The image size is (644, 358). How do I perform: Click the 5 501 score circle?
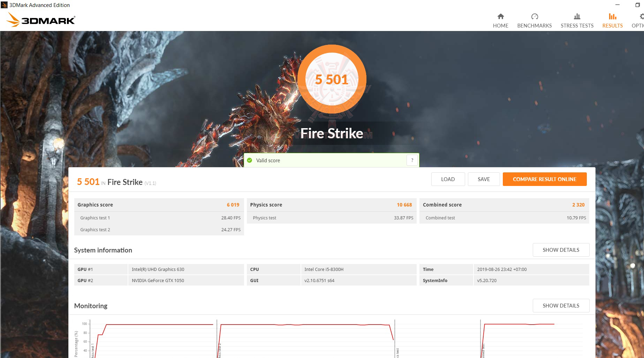pyautogui.click(x=332, y=79)
